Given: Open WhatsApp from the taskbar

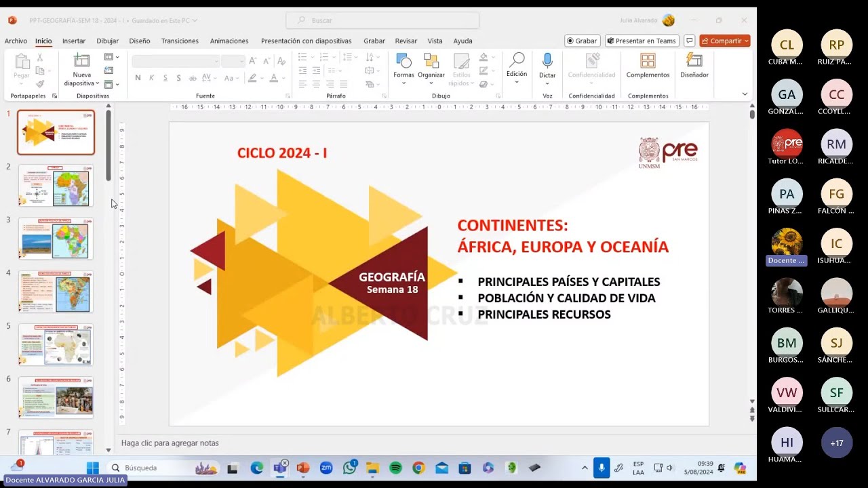Looking at the screenshot, I should (x=349, y=468).
